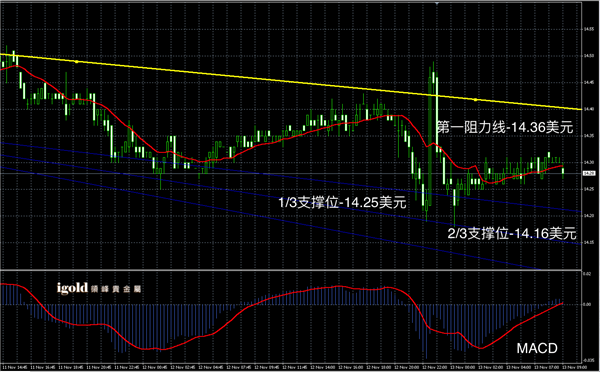The height and width of the screenshot is (372, 600).
Task: Click the 第一阻力线-14.36美元 label
Action: click(505, 127)
